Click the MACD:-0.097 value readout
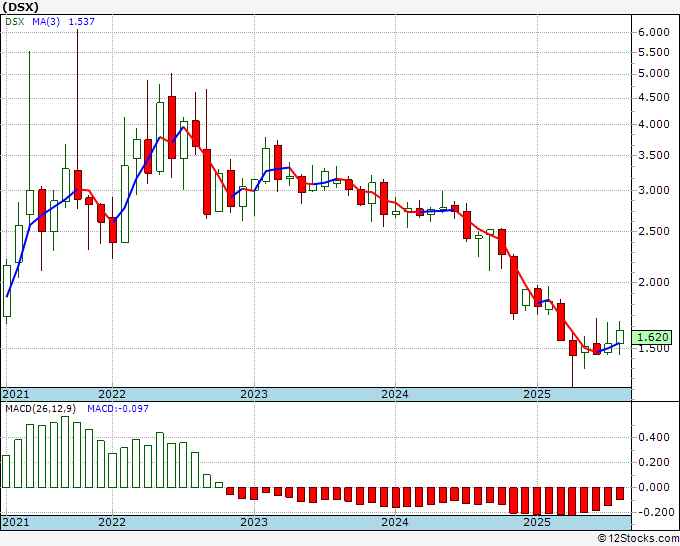680x546 pixels. (118, 409)
